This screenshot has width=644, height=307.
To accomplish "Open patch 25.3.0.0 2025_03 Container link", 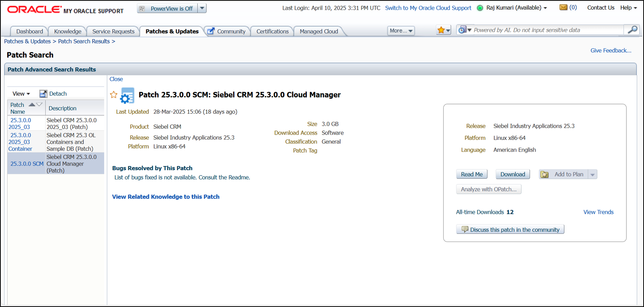I will click(20, 142).
